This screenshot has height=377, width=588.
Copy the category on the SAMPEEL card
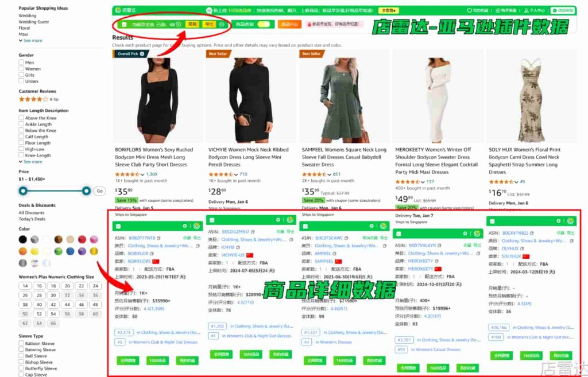pyautogui.click(x=384, y=246)
